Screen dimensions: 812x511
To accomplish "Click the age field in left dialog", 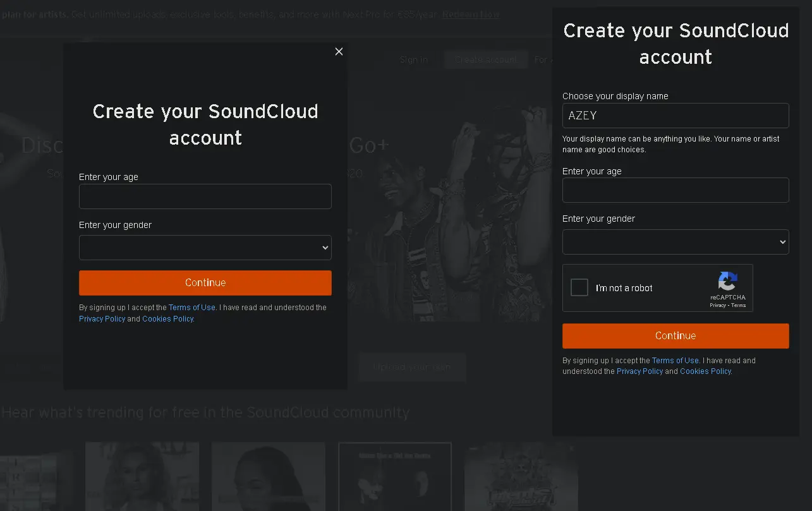I will (x=205, y=196).
